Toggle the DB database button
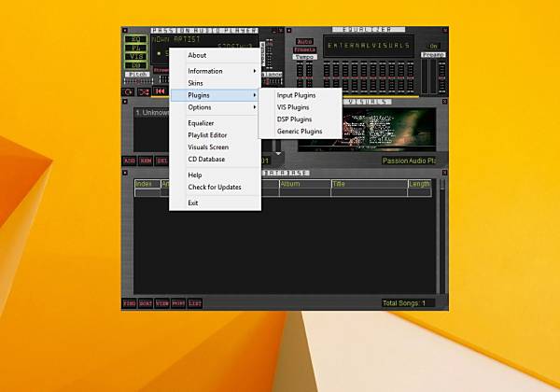 pyautogui.click(x=135, y=65)
